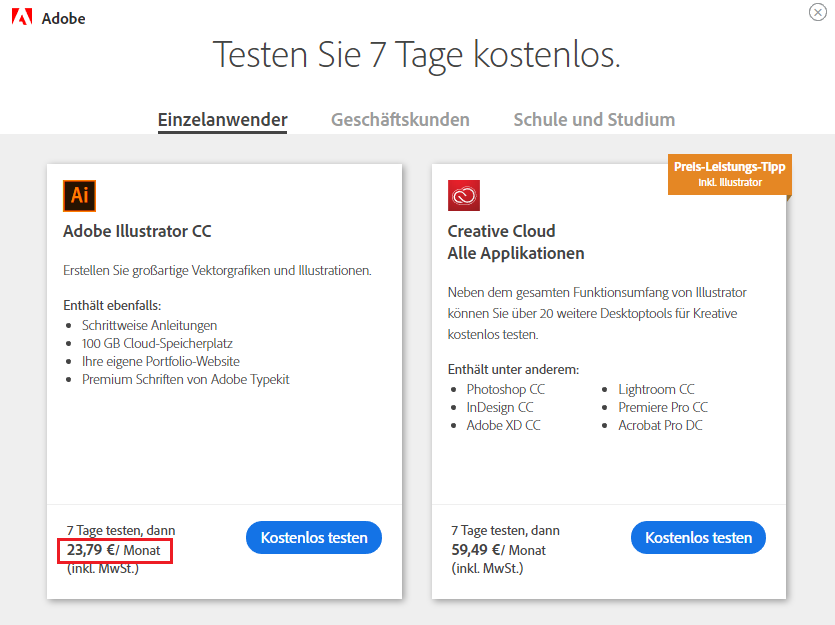The width and height of the screenshot is (835, 625).
Task: Click the Lightroom CC list item
Action: pos(656,389)
